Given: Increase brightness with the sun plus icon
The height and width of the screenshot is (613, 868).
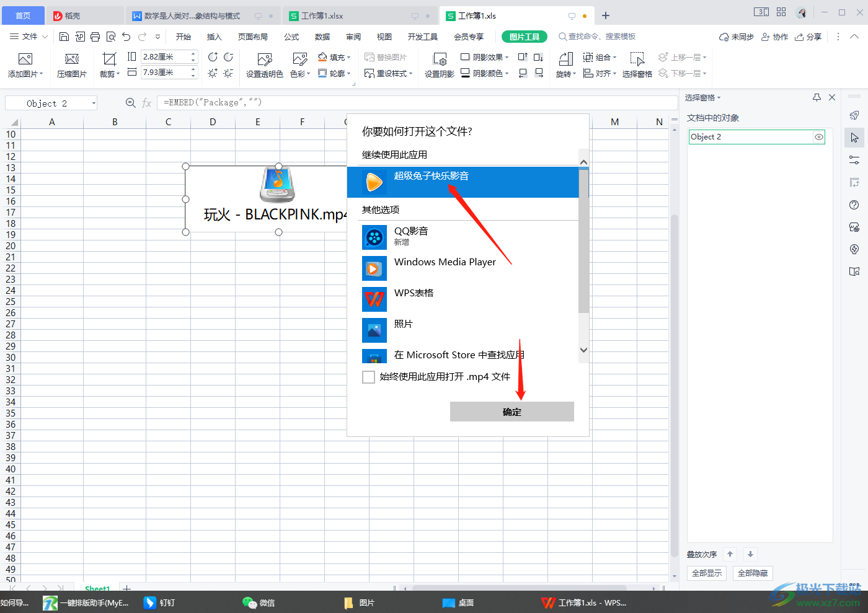Looking at the screenshot, I should point(213,73).
